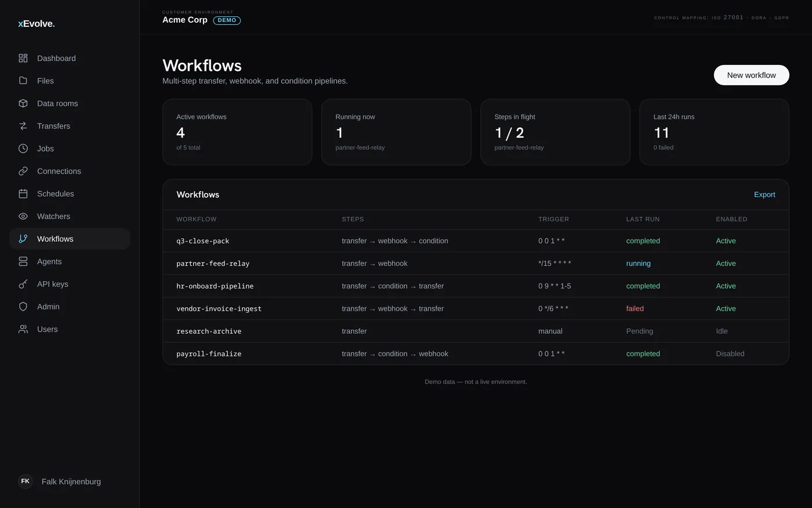
Task: Click the 0 9 * * 1-5 trigger
Action: pyautogui.click(x=554, y=286)
